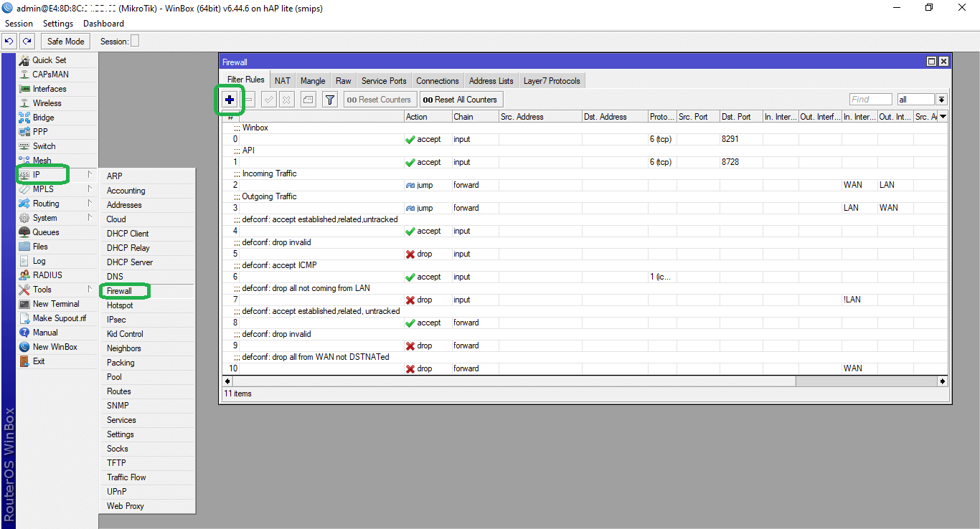Select rule 7 drop input row
The height and width of the screenshot is (529, 980).
(x=585, y=300)
